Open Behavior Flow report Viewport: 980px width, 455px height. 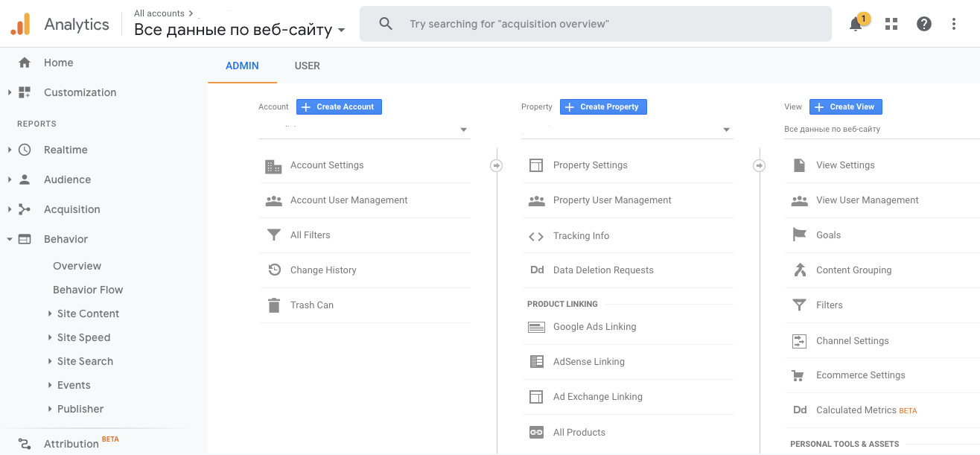click(88, 290)
